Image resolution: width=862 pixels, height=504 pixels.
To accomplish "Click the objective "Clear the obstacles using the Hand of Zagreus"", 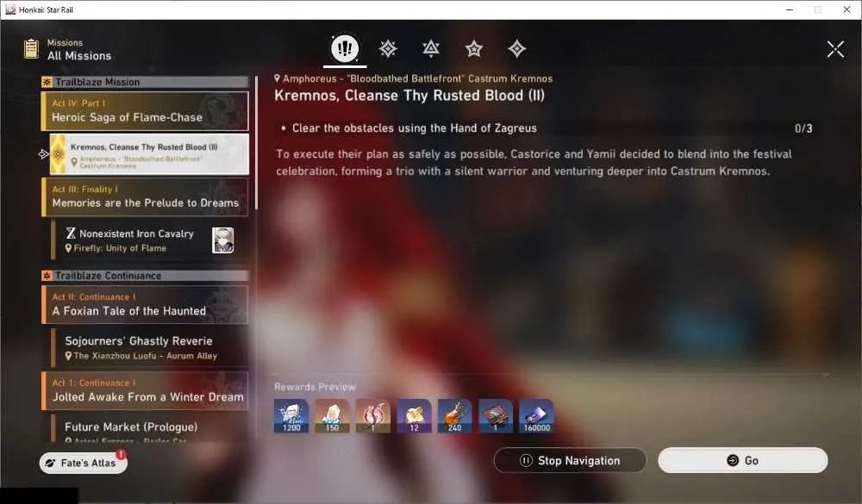I will [415, 128].
